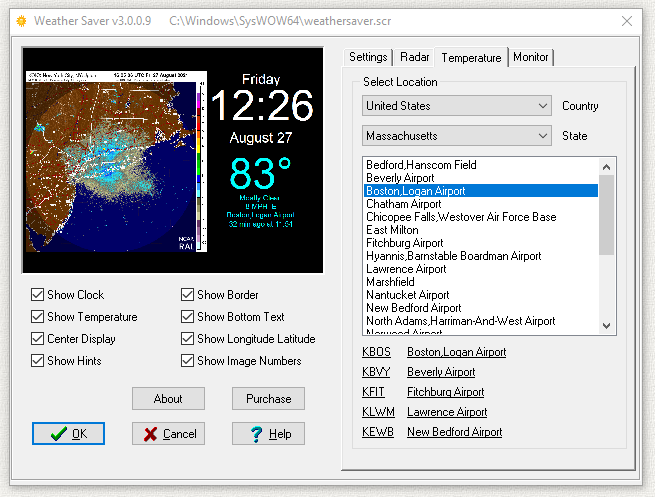The height and width of the screenshot is (497, 655).
Task: Open the Settings tab
Action: click(x=368, y=57)
